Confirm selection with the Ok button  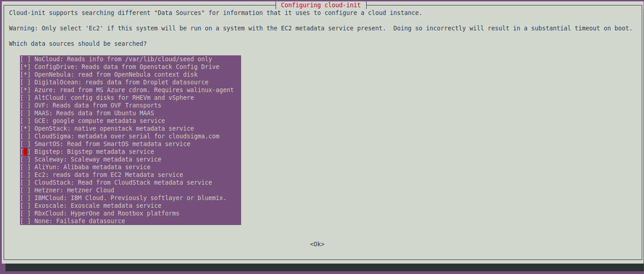(x=317, y=244)
